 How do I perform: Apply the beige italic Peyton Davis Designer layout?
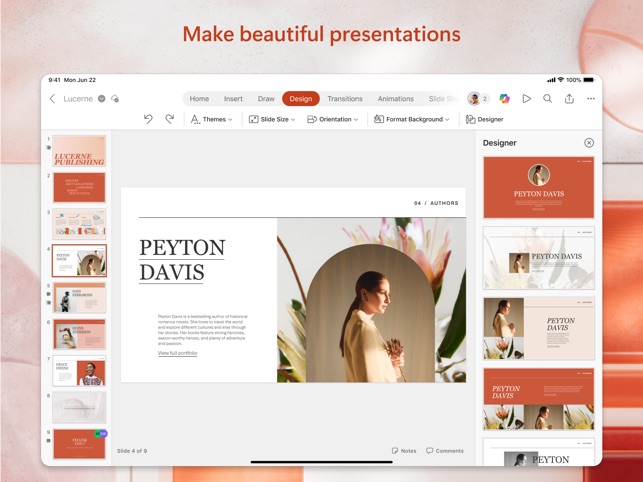click(x=538, y=329)
